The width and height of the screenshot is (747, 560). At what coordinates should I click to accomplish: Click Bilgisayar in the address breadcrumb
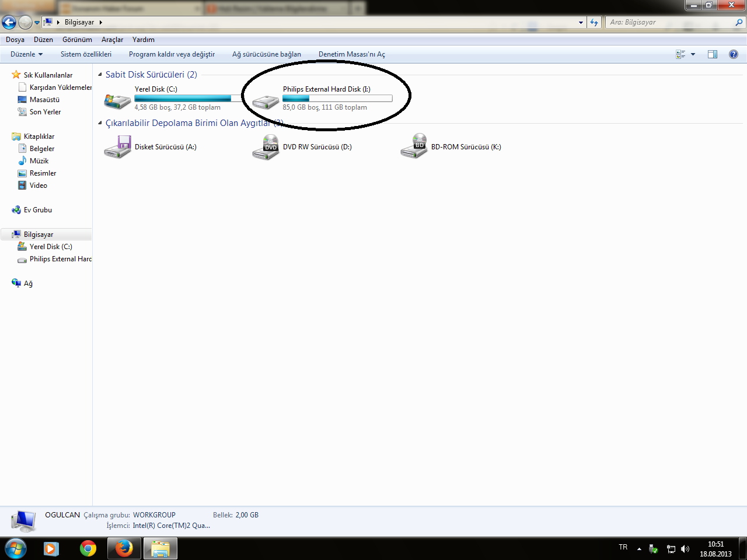[x=79, y=22]
